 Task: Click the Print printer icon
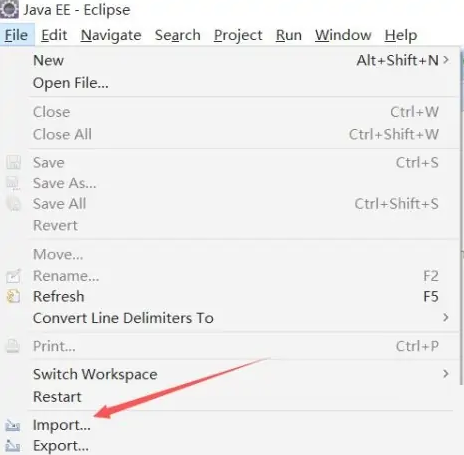point(13,346)
